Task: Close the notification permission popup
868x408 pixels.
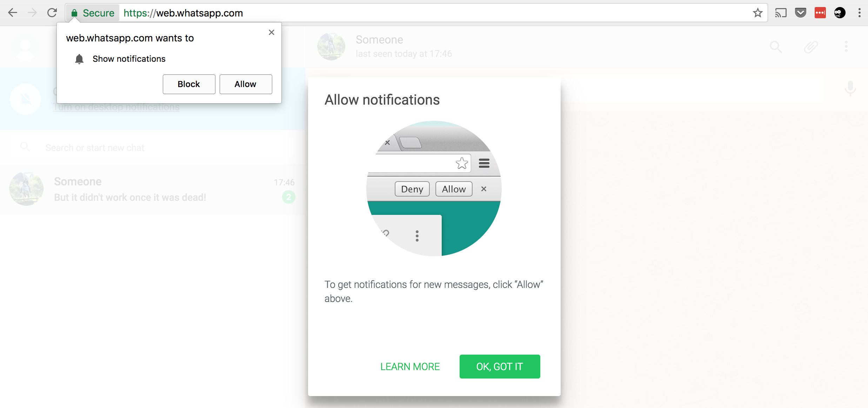Action: pos(272,32)
